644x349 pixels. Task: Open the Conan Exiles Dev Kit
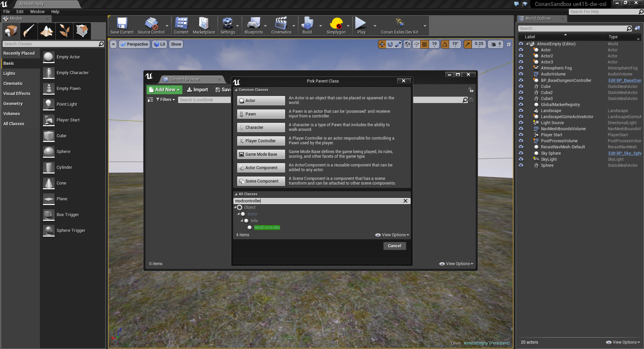399,26
